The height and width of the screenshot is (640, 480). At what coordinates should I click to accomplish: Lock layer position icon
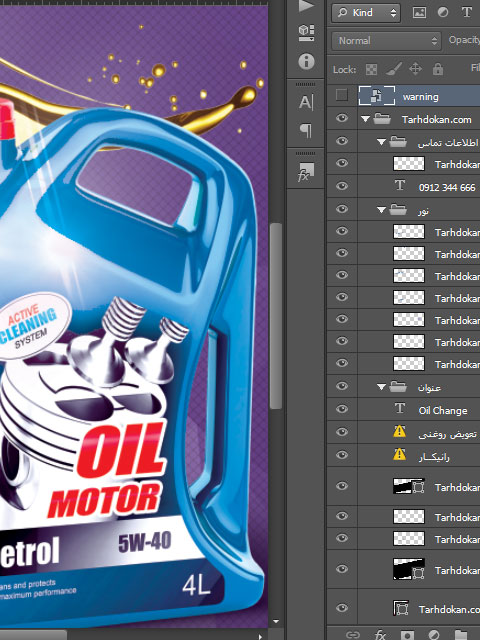click(x=416, y=69)
